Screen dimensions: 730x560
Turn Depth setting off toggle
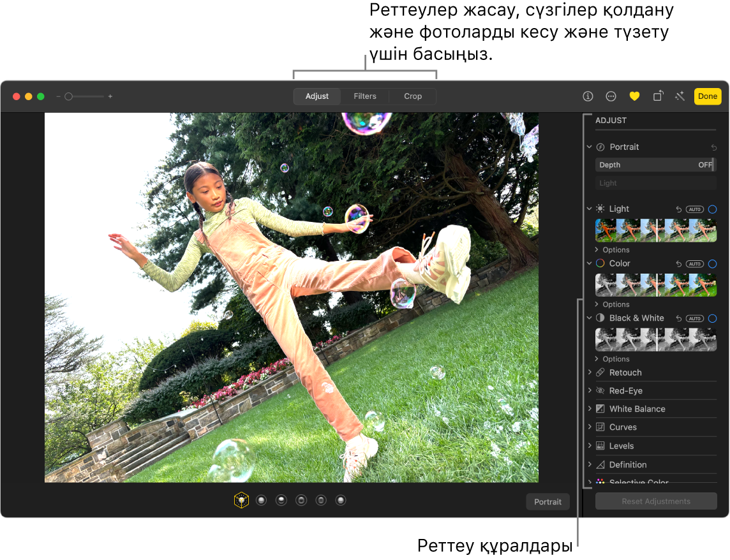pos(704,165)
